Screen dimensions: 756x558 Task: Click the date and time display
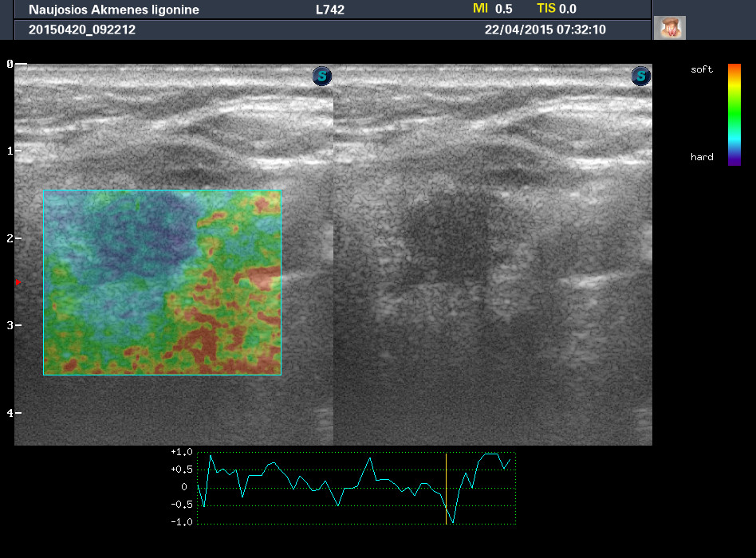(545, 29)
